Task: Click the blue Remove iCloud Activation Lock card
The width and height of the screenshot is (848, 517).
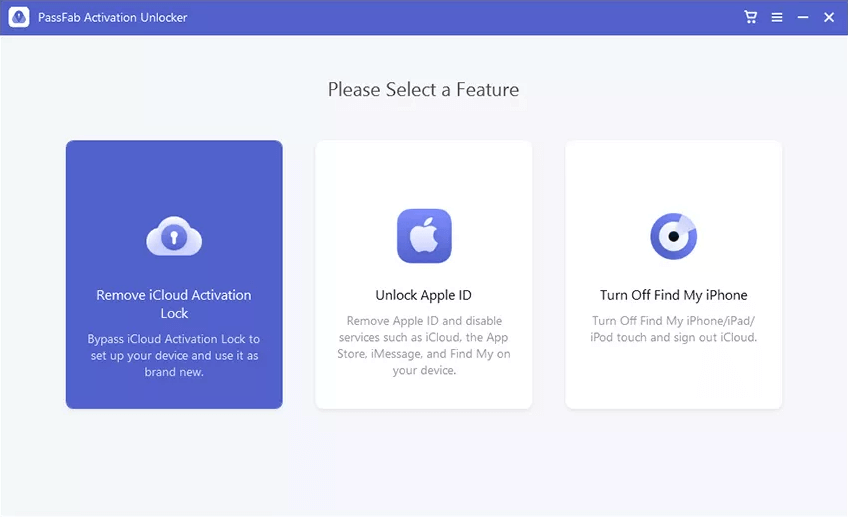Action: (x=174, y=180)
